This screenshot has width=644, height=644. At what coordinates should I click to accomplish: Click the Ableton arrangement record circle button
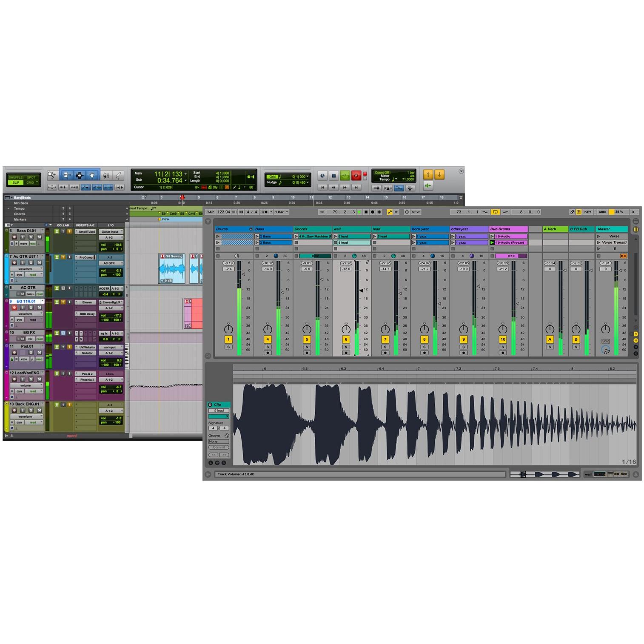(x=373, y=212)
